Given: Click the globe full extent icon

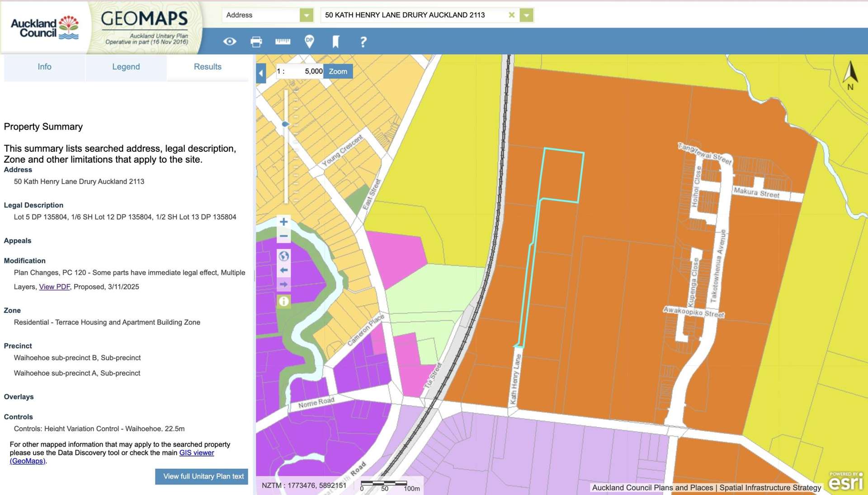Looking at the screenshot, I should click(x=283, y=256).
